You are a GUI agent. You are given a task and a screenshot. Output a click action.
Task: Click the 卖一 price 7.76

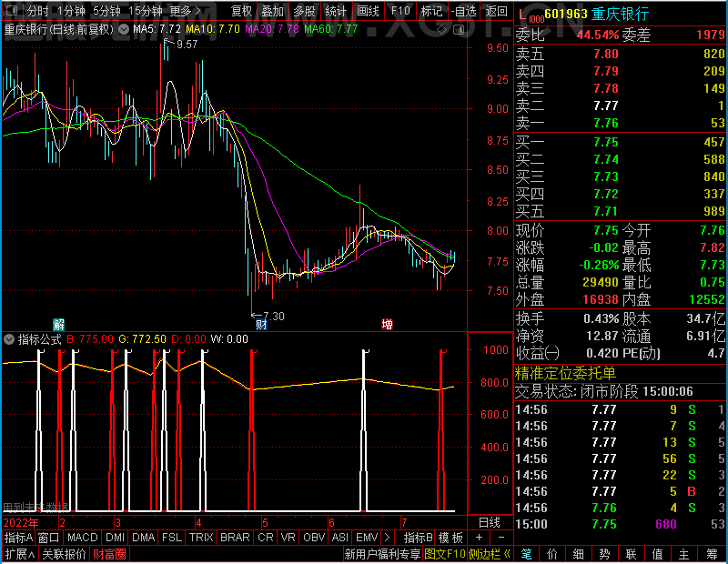click(x=606, y=123)
